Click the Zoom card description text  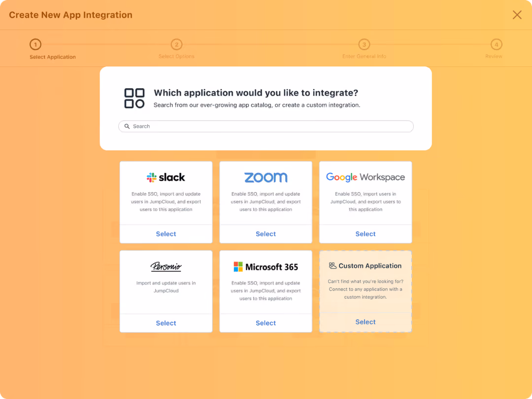point(266,201)
